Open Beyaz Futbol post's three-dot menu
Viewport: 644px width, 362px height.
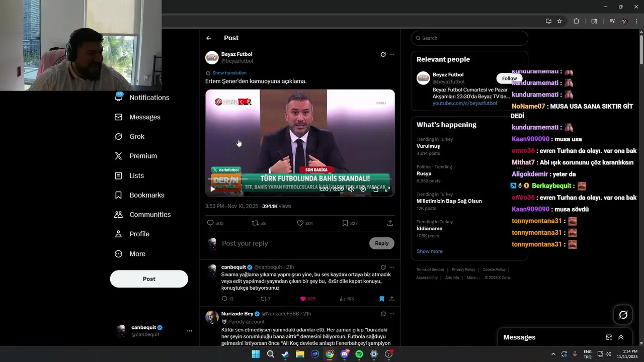point(392,54)
